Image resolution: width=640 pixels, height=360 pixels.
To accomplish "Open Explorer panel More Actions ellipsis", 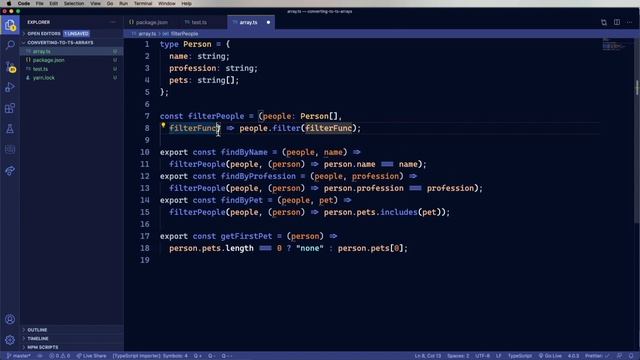I will tap(113, 22).
